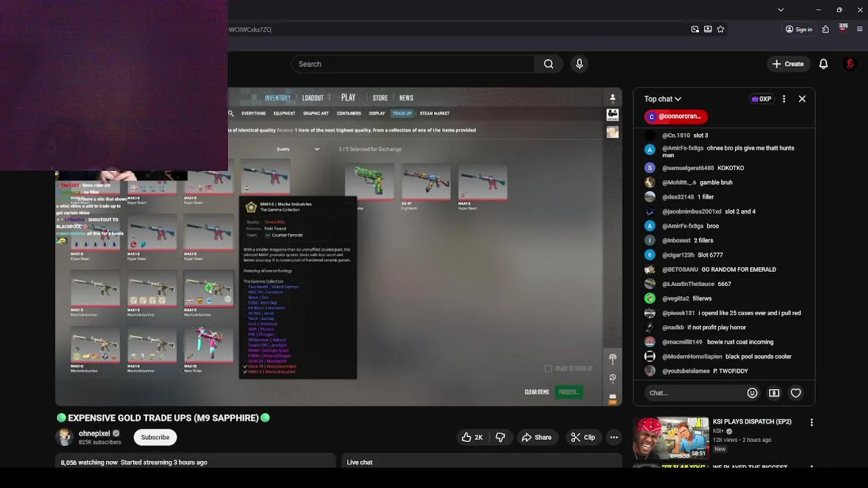Click the browser Sign in button

click(x=799, y=29)
